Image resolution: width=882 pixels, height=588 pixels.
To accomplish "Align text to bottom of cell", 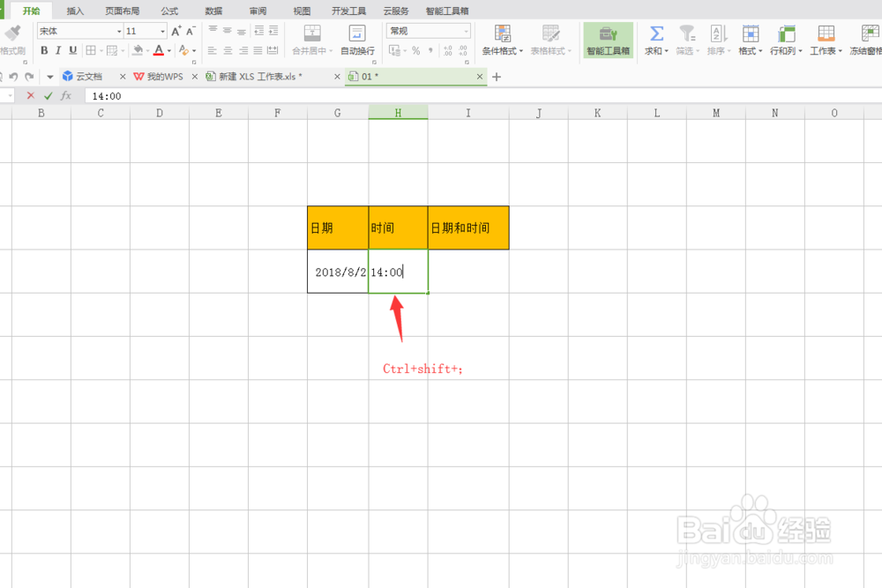I will click(242, 30).
